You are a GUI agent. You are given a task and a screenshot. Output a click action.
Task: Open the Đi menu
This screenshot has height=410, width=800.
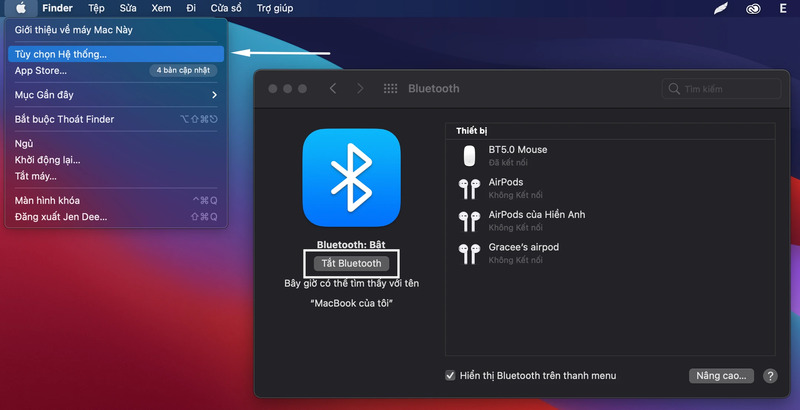pos(191,8)
